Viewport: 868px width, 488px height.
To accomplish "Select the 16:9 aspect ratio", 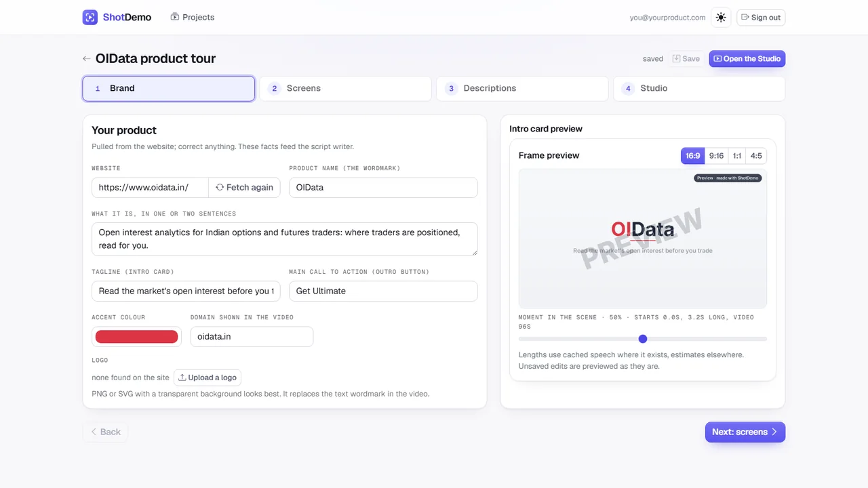I will [693, 156].
